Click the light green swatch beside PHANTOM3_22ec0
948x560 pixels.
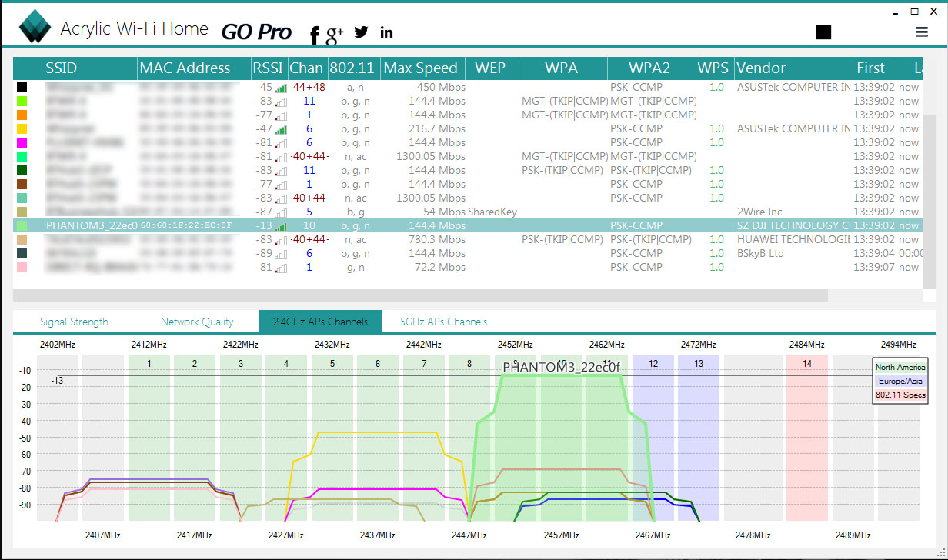[22, 226]
